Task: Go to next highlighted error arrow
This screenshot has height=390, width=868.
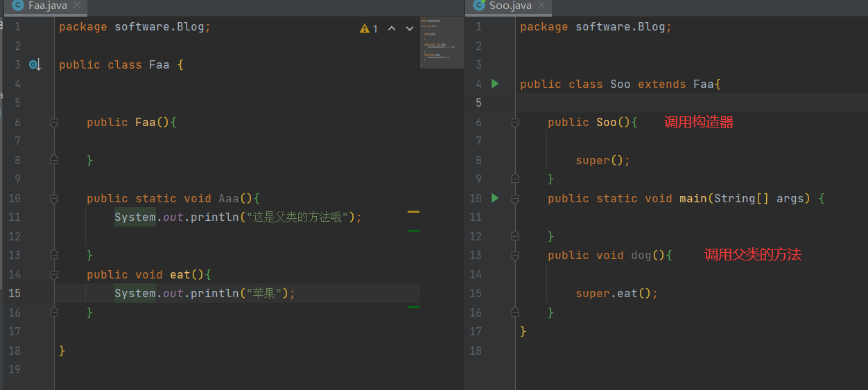Action: point(409,28)
